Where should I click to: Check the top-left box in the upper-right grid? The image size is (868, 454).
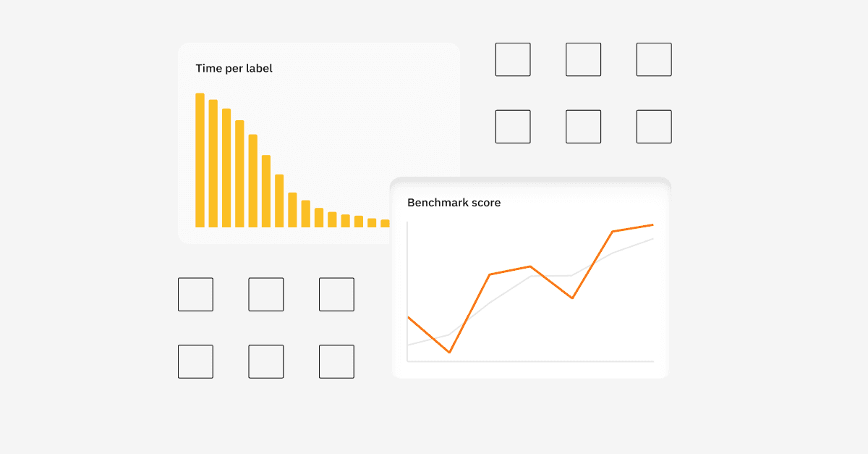[513, 59]
